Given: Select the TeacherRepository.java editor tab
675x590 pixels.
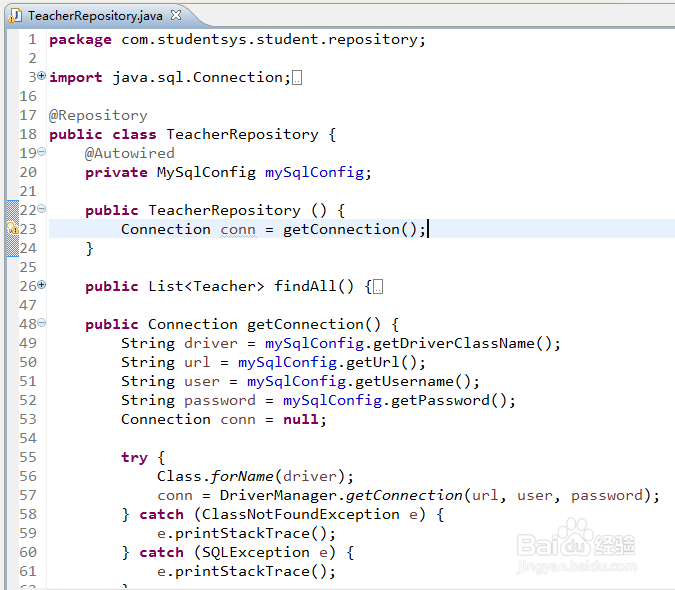Looking at the screenshot, I should point(95,16).
